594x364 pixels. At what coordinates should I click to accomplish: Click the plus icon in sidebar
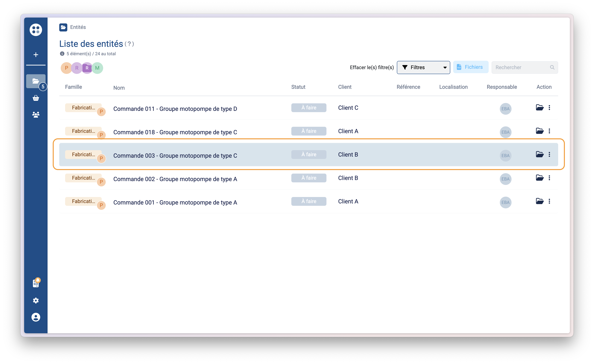pyautogui.click(x=36, y=55)
